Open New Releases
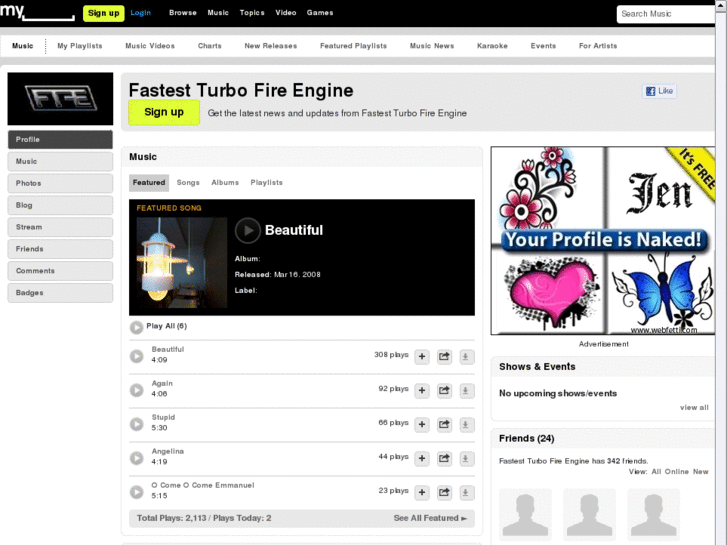This screenshot has width=727, height=545. click(x=271, y=46)
